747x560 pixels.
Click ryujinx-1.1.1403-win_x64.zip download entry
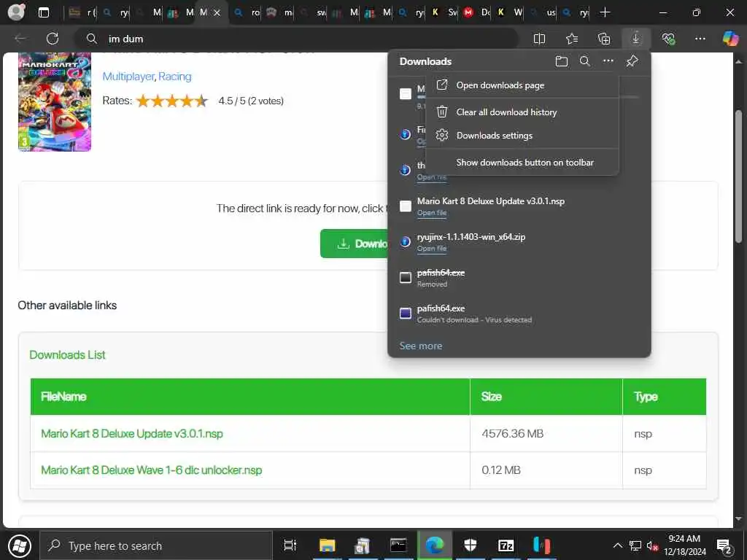(519, 242)
